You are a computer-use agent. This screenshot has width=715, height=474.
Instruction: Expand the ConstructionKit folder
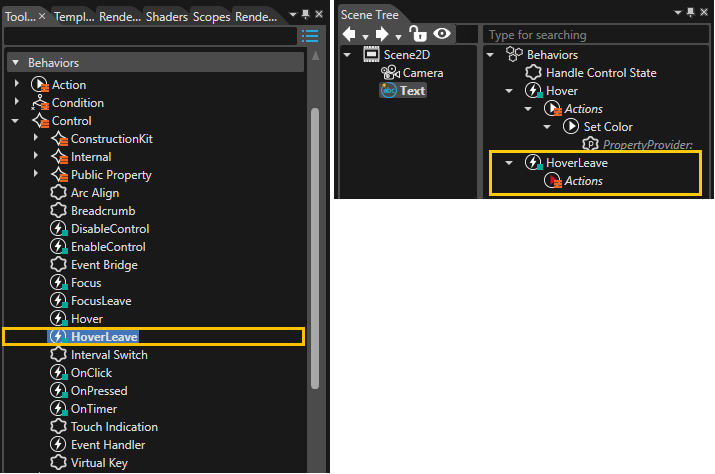pyautogui.click(x=36, y=137)
